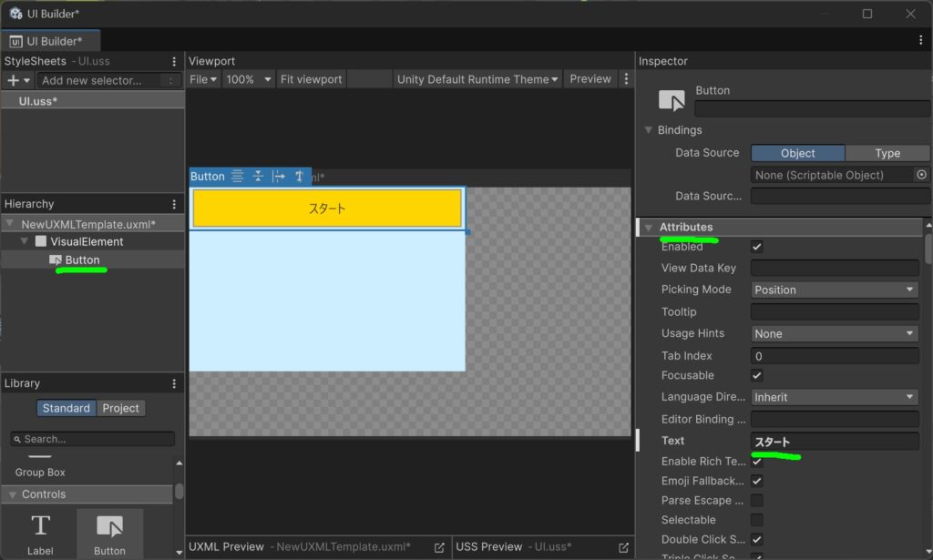Enable Parse Escape Sequences checkbox
This screenshot has height=560, width=933.
pyautogui.click(x=757, y=501)
